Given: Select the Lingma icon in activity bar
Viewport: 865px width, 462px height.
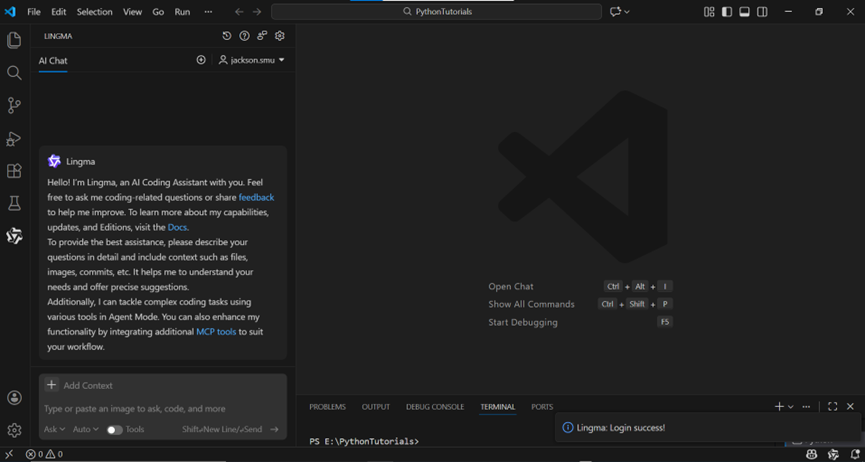Looking at the screenshot, I should click(x=14, y=236).
